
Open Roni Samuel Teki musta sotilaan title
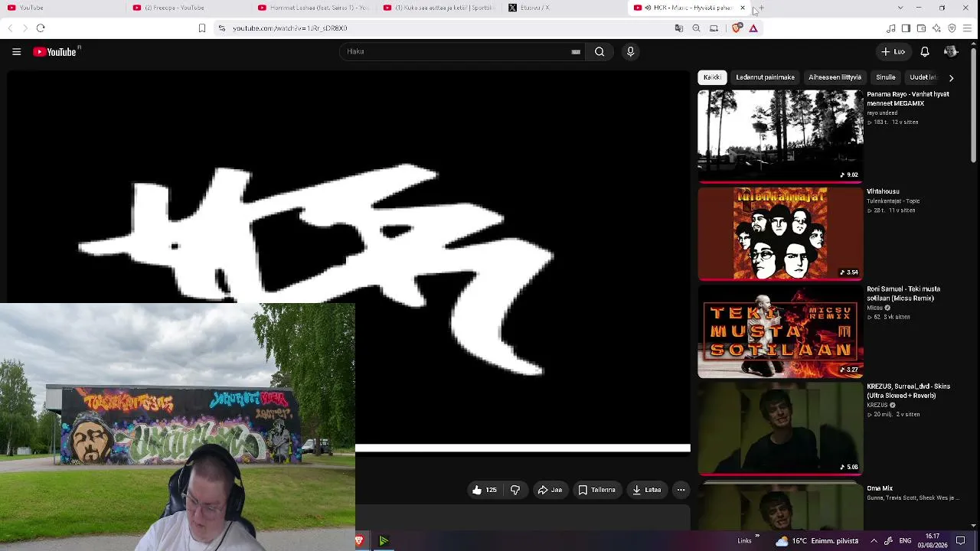[903, 294]
